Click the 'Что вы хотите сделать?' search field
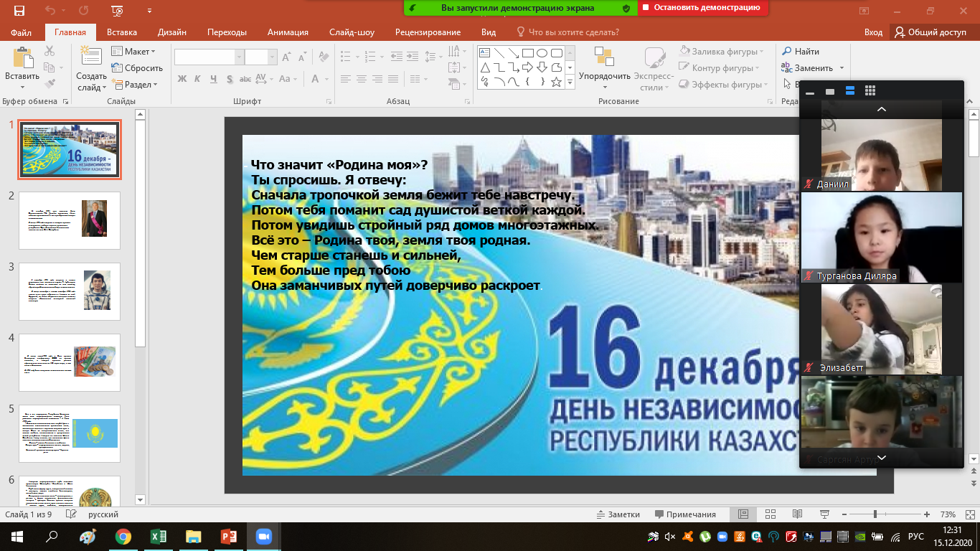 (x=567, y=32)
